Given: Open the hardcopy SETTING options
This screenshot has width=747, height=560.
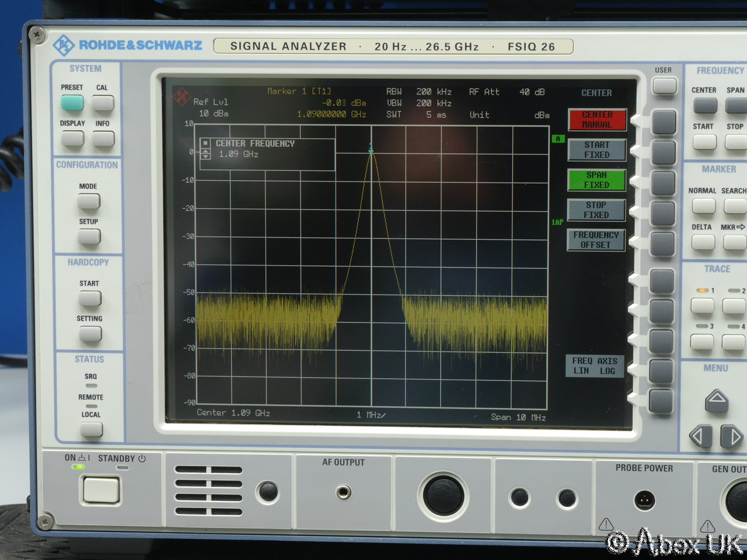Looking at the screenshot, I should click(90, 334).
